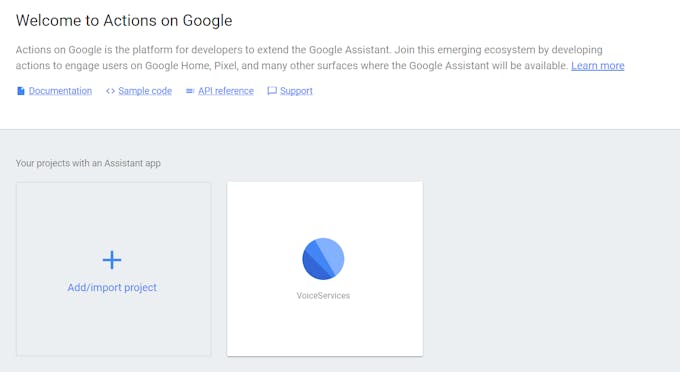This screenshot has height=372, width=680.
Task: Click the Your projects with an Assistant app label
Action: tap(88, 163)
